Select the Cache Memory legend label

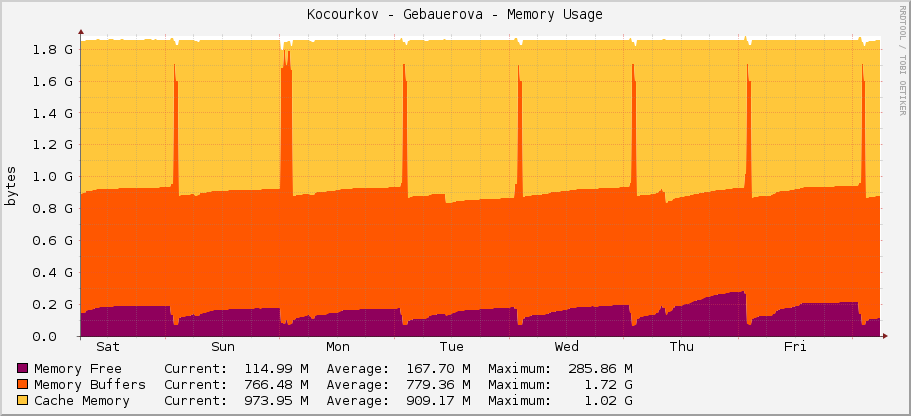tap(82, 401)
